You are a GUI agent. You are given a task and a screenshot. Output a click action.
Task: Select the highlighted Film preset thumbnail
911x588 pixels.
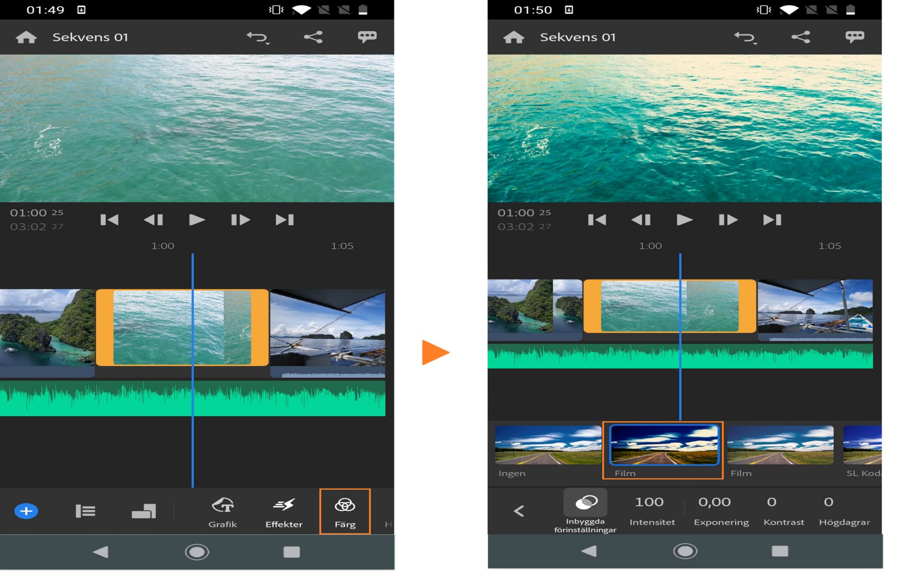coord(663,445)
